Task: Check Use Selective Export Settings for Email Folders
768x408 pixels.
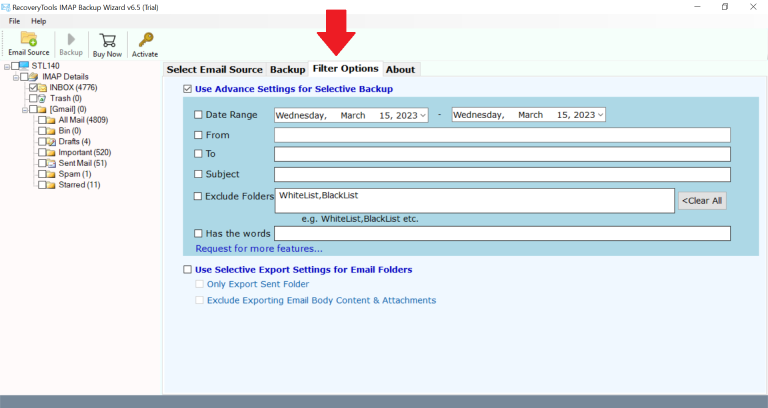Action: pyautogui.click(x=187, y=270)
